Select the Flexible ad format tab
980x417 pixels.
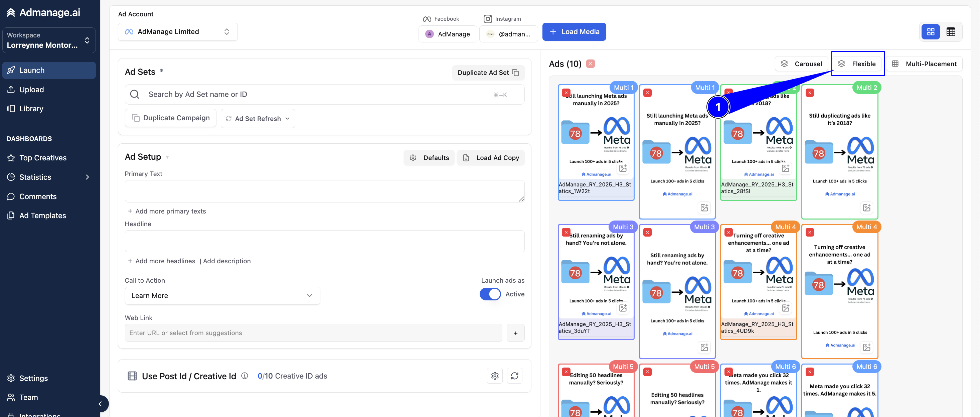tap(857, 64)
